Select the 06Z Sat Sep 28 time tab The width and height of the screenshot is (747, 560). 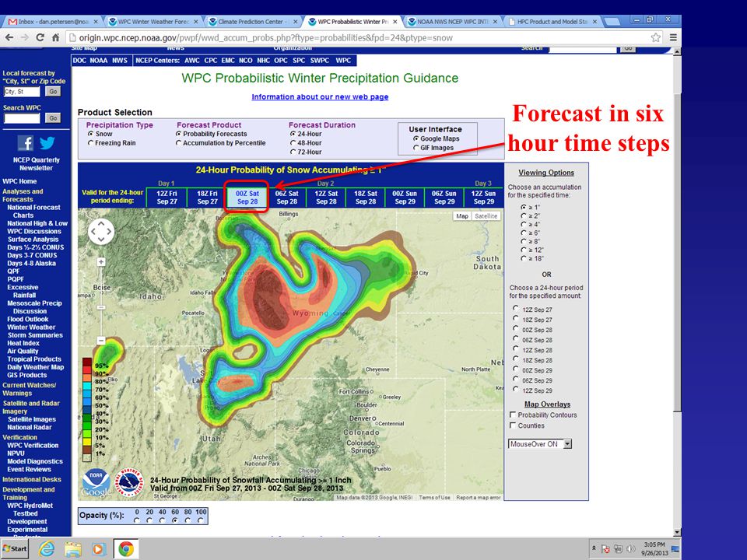click(287, 198)
